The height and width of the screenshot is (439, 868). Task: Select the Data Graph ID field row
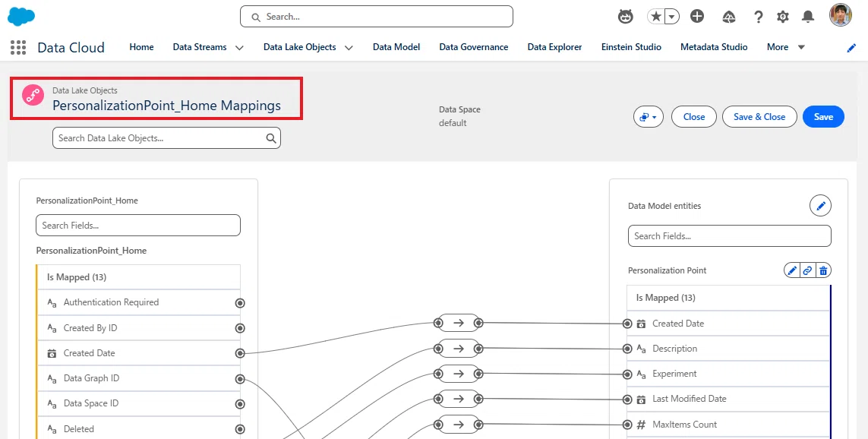(x=138, y=378)
